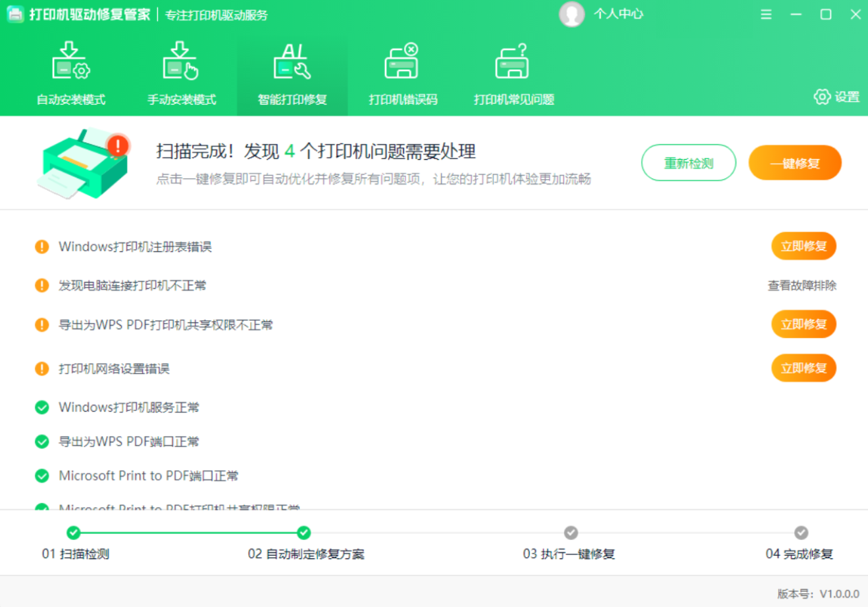The image size is (868, 607).
Task: Maximize the application window
Action: 826,14
